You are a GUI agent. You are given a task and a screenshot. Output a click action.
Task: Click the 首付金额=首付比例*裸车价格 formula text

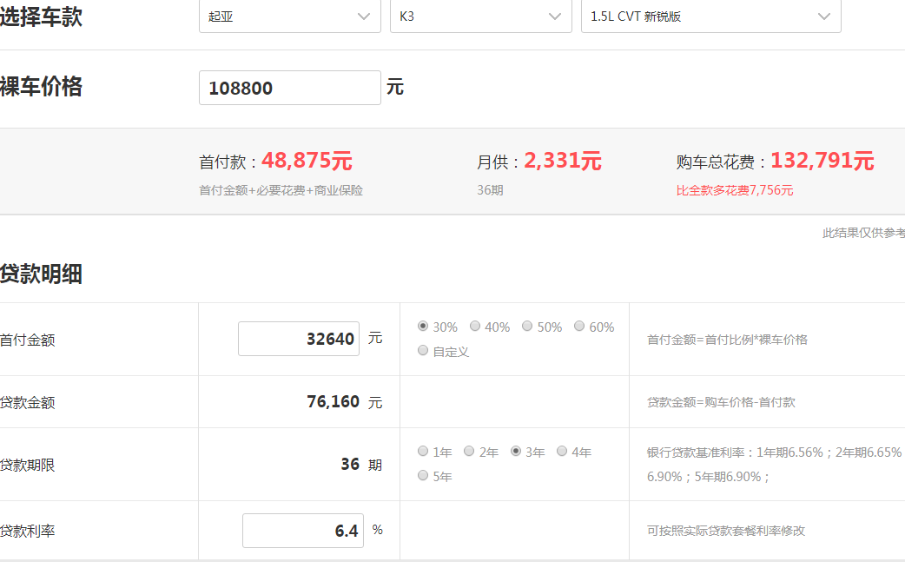point(727,340)
